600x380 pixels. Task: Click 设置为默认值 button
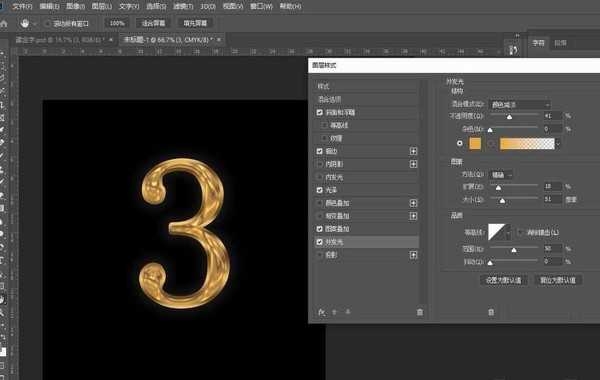tap(504, 280)
